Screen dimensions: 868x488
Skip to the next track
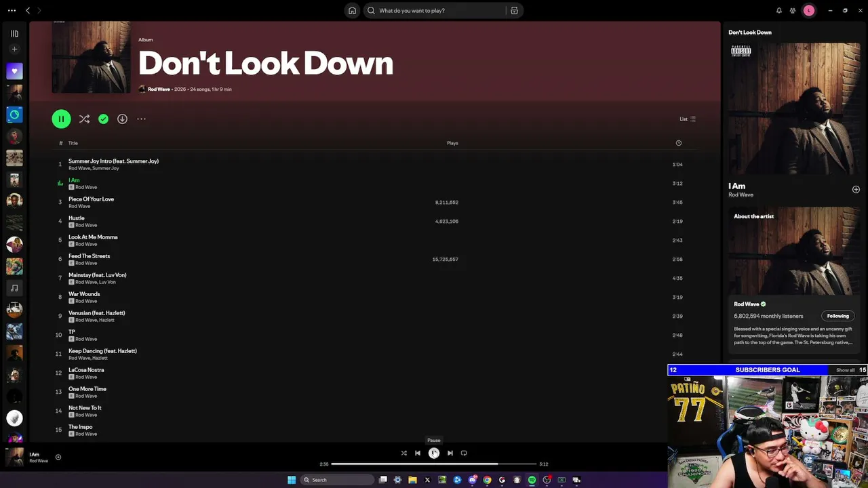click(x=450, y=453)
